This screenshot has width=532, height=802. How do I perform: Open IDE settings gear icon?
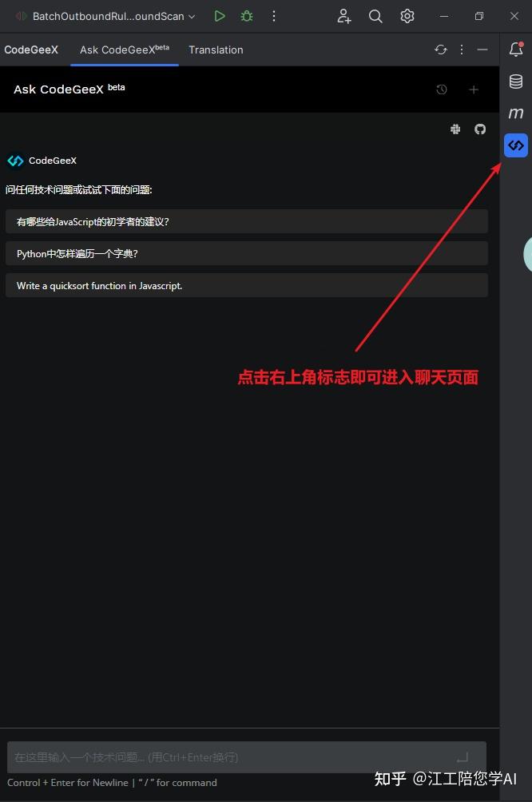(x=407, y=16)
